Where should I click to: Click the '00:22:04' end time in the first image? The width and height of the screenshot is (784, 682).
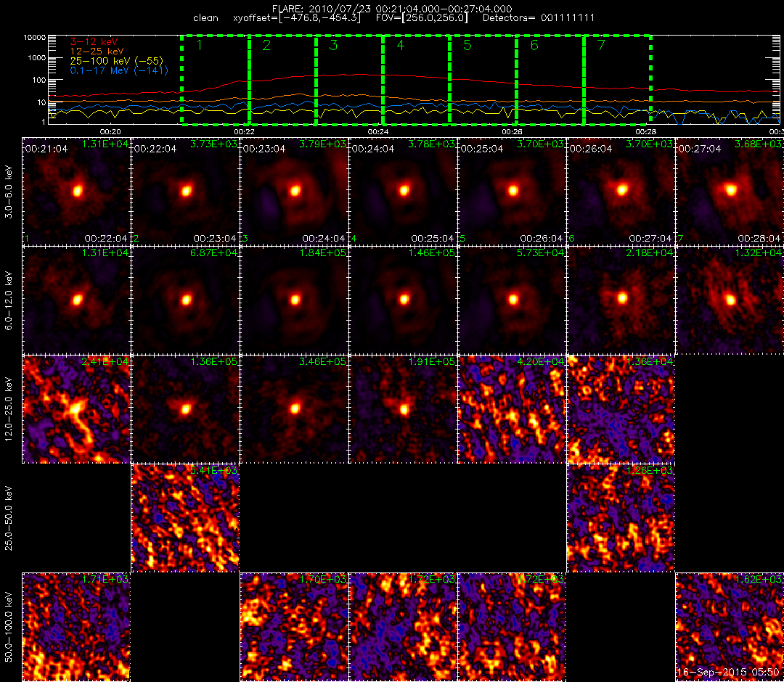point(105,238)
